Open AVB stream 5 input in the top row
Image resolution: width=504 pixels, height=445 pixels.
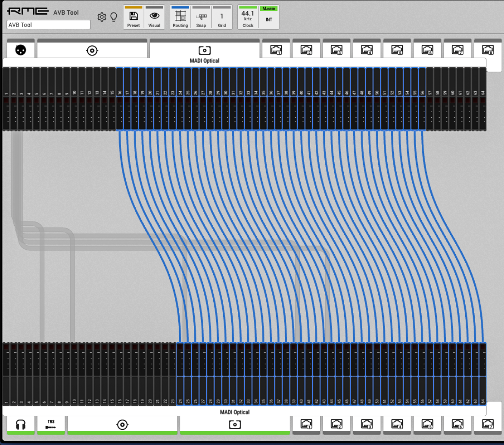coord(397,49)
